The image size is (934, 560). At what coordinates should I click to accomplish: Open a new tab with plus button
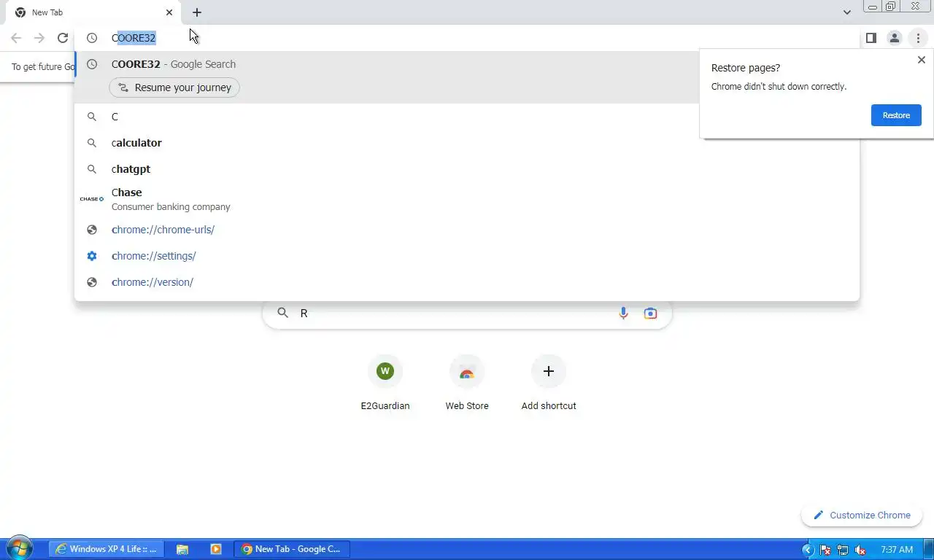pyautogui.click(x=197, y=12)
